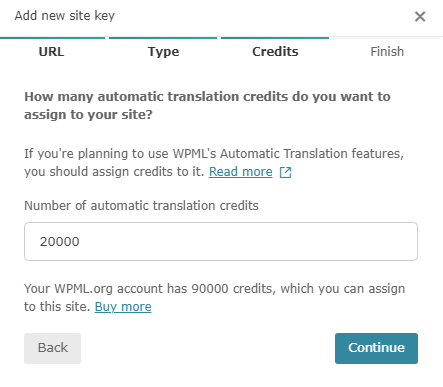Open the external link icon beside Read more
The width and height of the screenshot is (443, 387).
[286, 172]
